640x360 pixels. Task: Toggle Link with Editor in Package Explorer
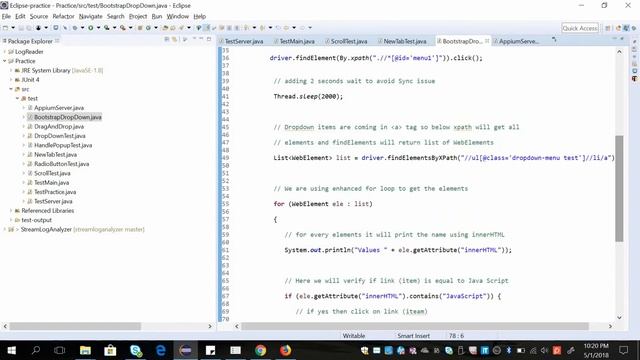174,39
